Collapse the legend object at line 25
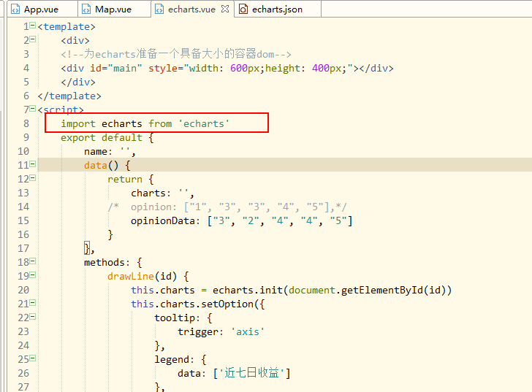This screenshot has width=532, height=392. click(x=33, y=358)
